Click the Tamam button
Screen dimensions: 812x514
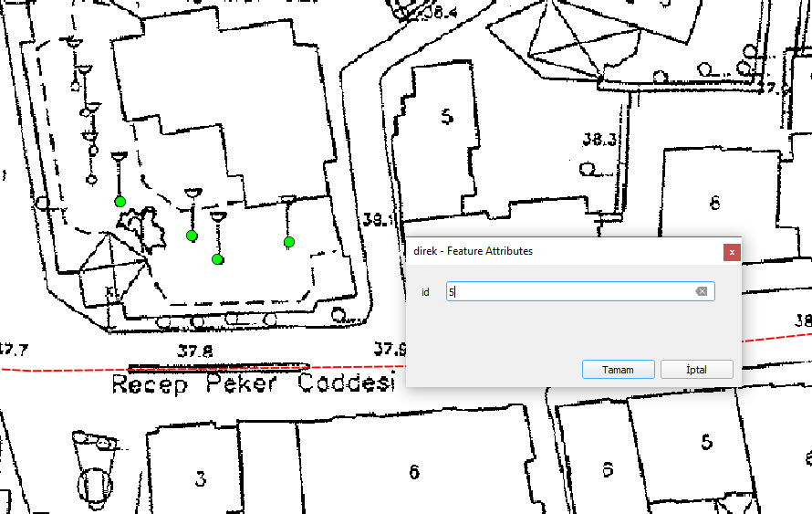[x=619, y=370]
